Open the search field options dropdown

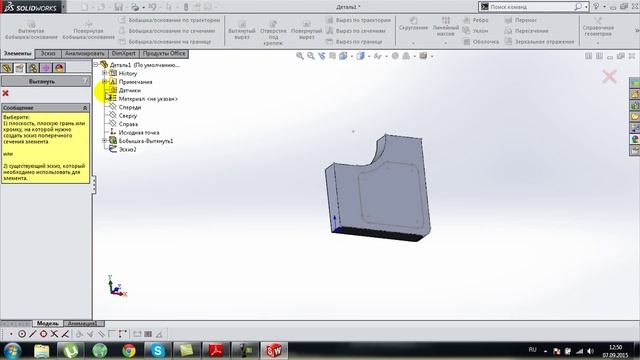coord(586,7)
